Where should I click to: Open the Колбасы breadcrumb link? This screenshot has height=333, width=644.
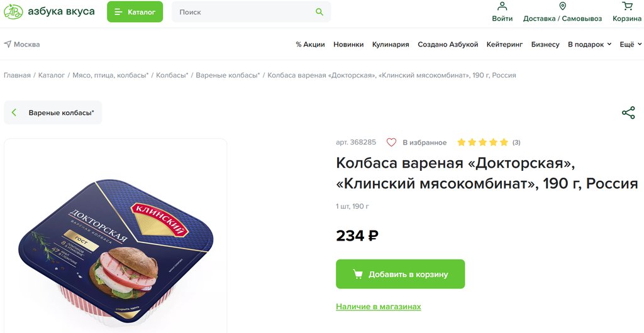click(x=172, y=75)
